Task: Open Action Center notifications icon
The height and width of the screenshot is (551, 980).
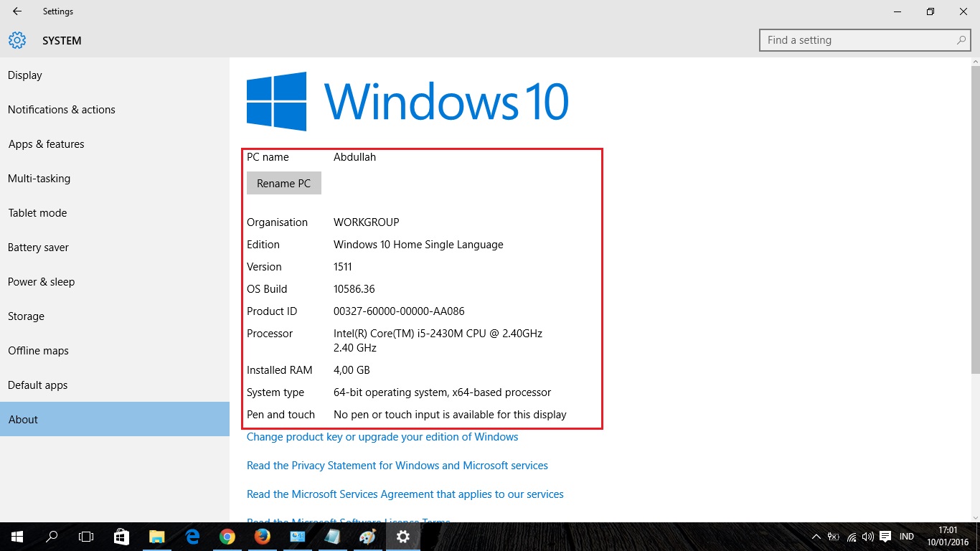Action: pyautogui.click(x=885, y=537)
